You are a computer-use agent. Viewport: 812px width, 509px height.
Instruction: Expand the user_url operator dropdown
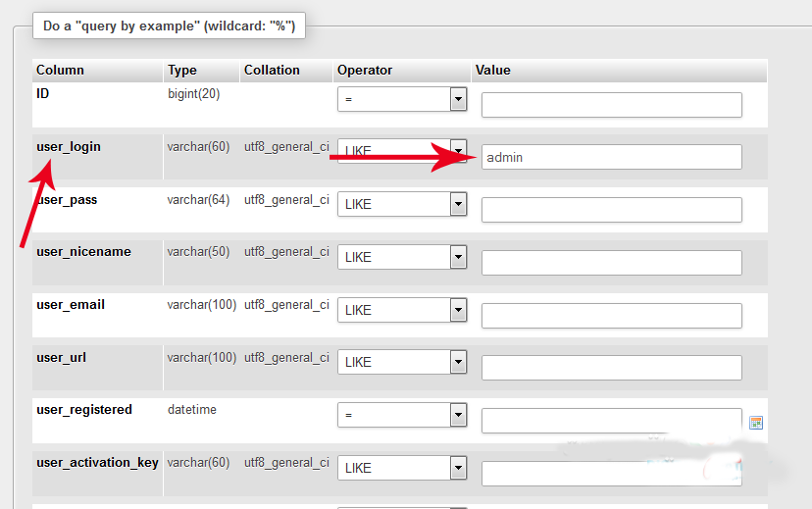tap(402, 362)
